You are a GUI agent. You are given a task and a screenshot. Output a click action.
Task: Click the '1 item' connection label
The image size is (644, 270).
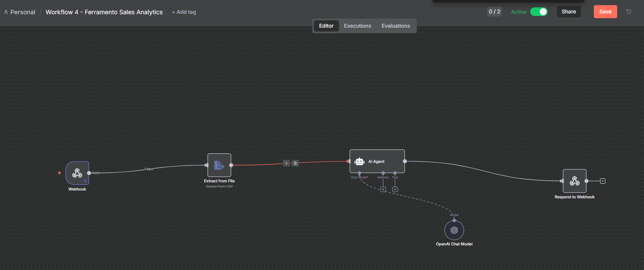(x=149, y=169)
